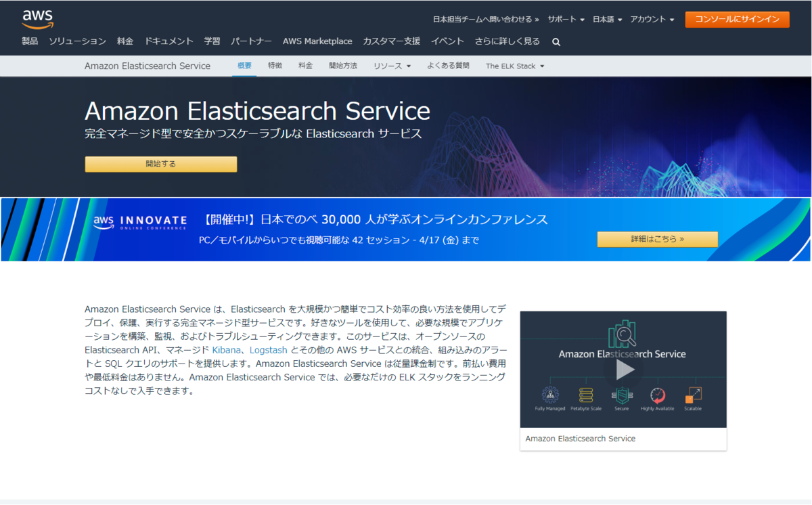Screen dimensions: 812x505
Task: Select the 料金 tab in subnav
Action: tap(305, 66)
